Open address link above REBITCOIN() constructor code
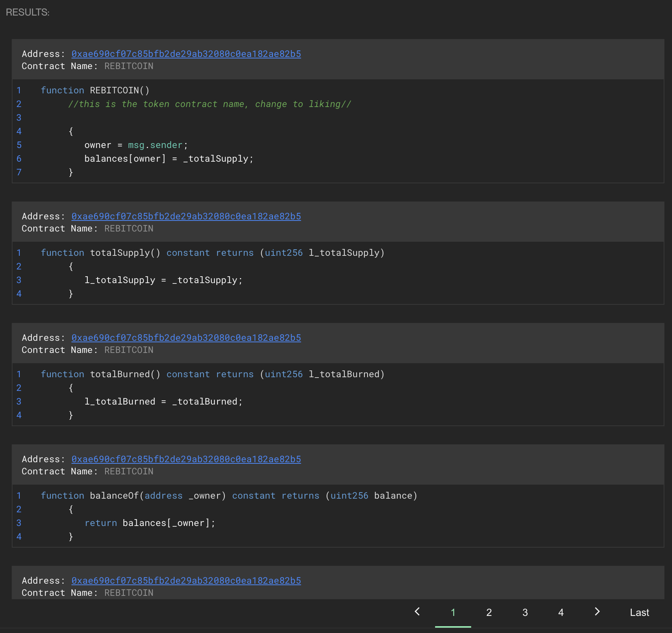 click(186, 54)
